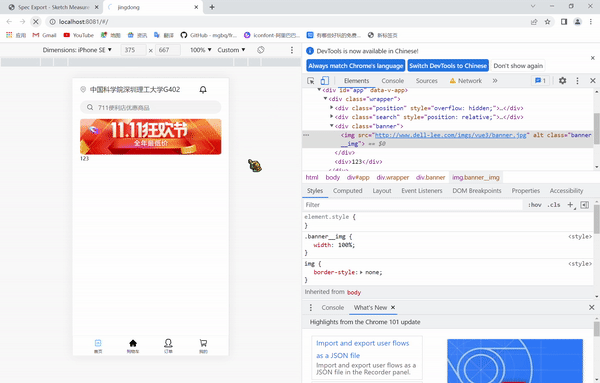This screenshot has width=600, height=383.
Task: Click the styles Filter input field
Action: tap(412, 205)
